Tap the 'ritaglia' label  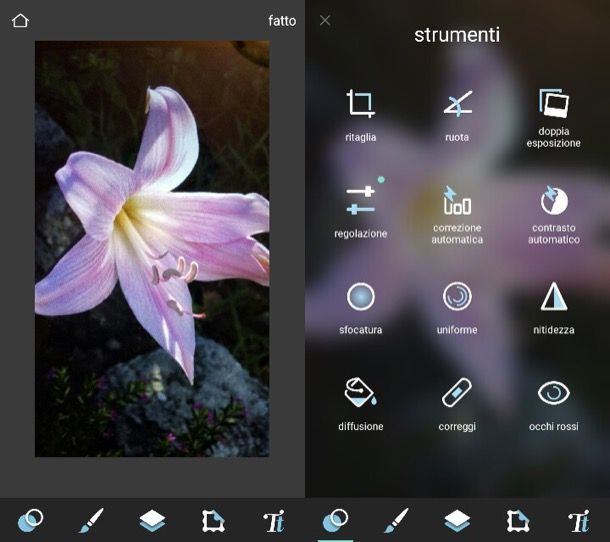click(x=361, y=137)
